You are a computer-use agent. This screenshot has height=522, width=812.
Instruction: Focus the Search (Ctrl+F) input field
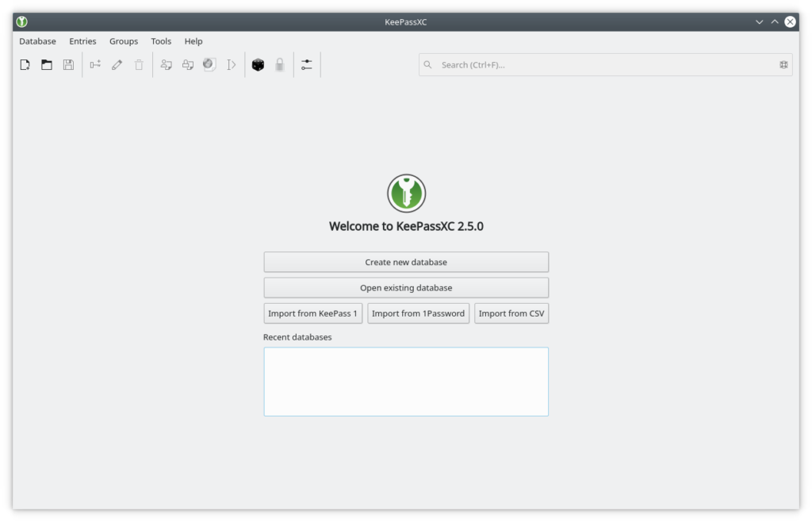(605, 65)
